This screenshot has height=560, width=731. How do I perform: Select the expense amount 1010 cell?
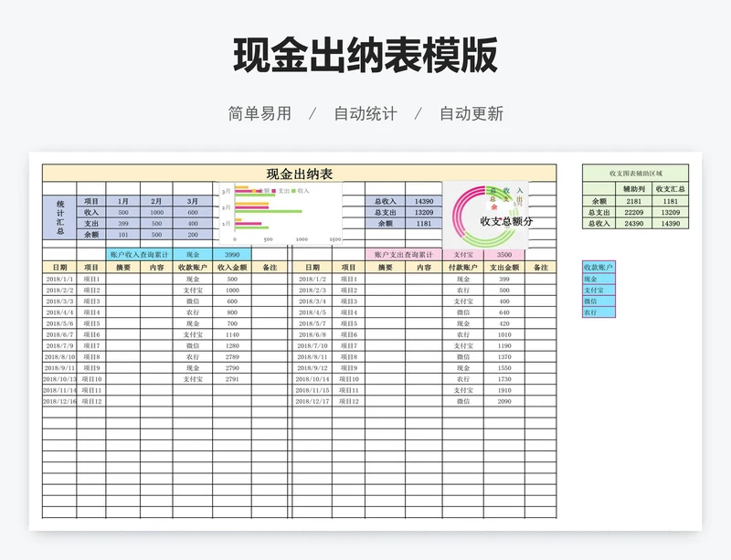click(x=504, y=334)
